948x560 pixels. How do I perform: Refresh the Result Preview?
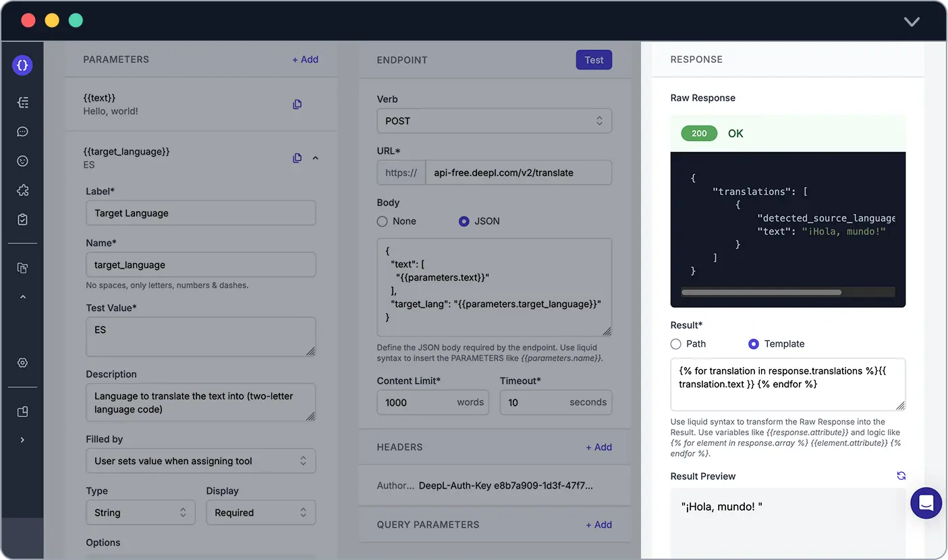click(x=901, y=476)
